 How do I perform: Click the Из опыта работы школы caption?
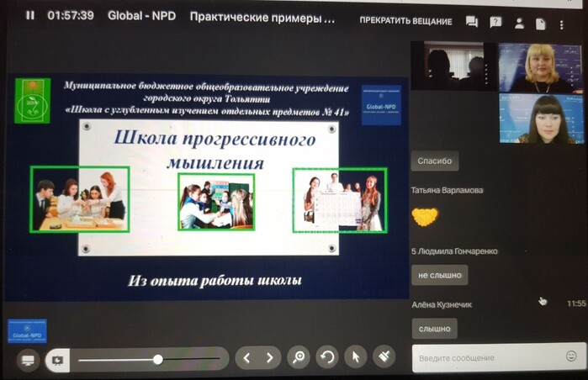[215, 281]
